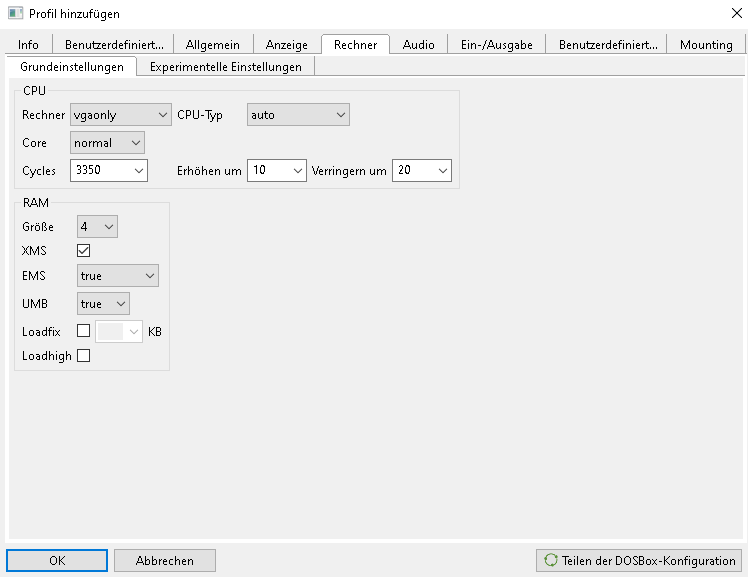
Task: Open the Rechner dropdown showing vgaonly
Action: pyautogui.click(x=121, y=115)
